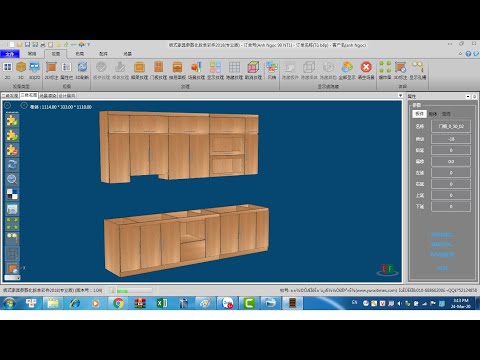The width and height of the screenshot is (480, 360).
Task: Click blue help question mark icon
Action: click(x=468, y=54)
